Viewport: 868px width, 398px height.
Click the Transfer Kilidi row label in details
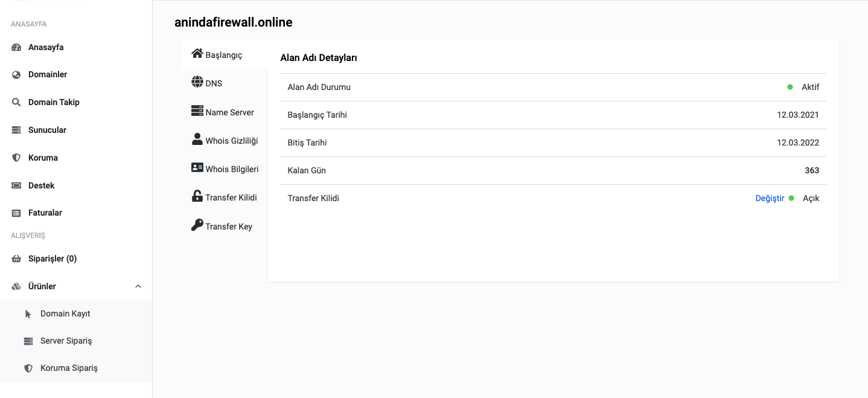click(x=313, y=198)
